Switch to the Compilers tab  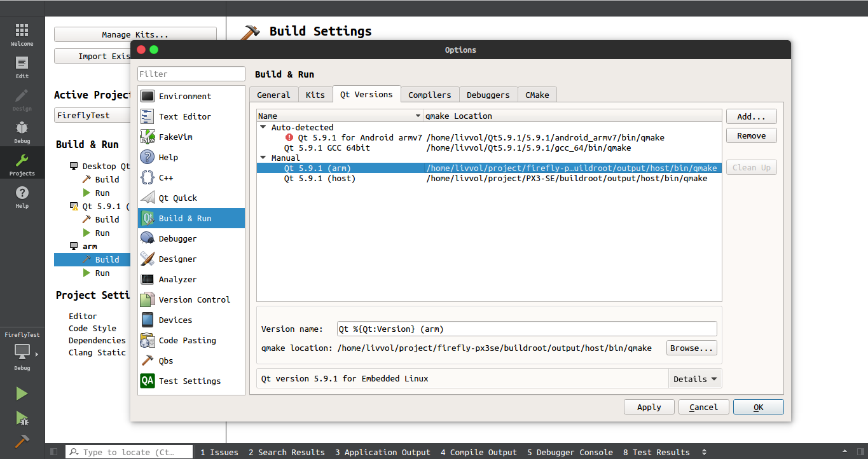(430, 95)
